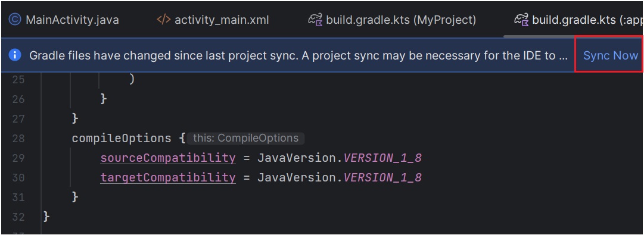Click the Gradle elephant icon on MyProject tab
Viewport: 644px width, 235px height.
[x=315, y=19]
